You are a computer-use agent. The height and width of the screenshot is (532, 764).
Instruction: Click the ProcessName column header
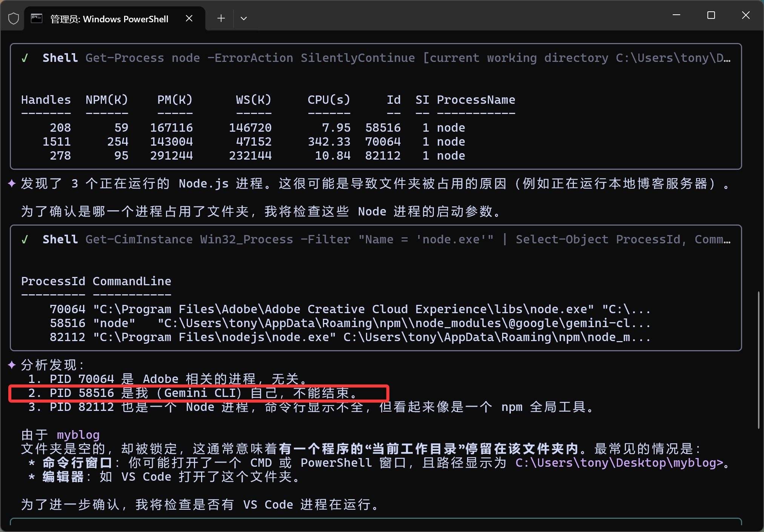click(x=476, y=100)
